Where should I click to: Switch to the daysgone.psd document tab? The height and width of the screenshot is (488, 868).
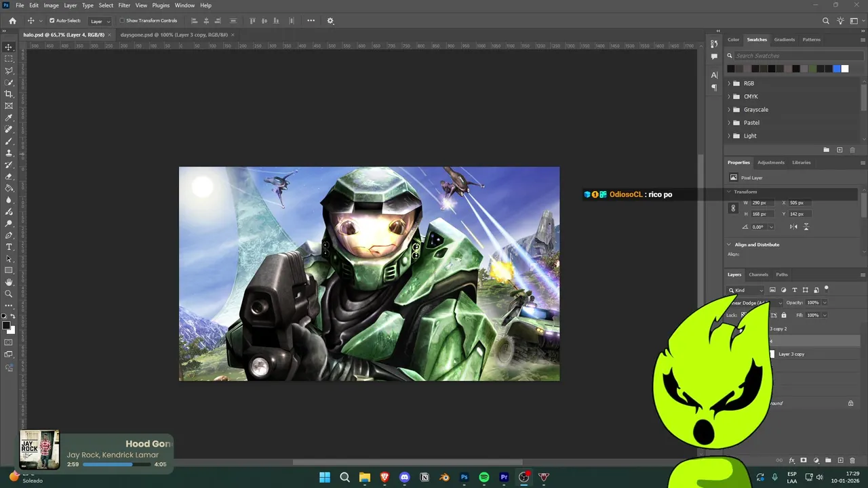[173, 35]
